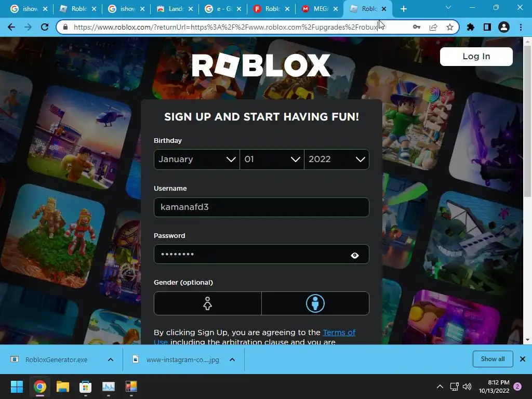Screen dimensions: 532x399
Task: Open the birthday day dropdown showing 01
Action: [x=272, y=159]
